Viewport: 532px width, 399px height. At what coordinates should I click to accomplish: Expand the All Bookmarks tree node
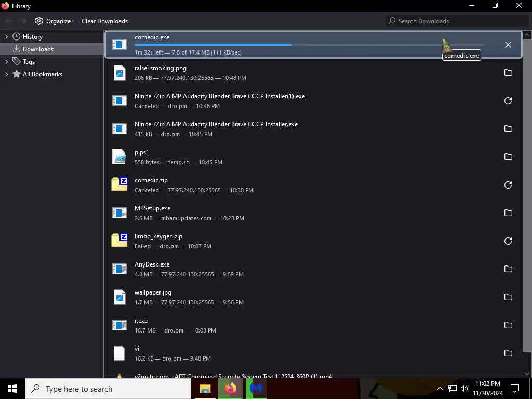6,74
